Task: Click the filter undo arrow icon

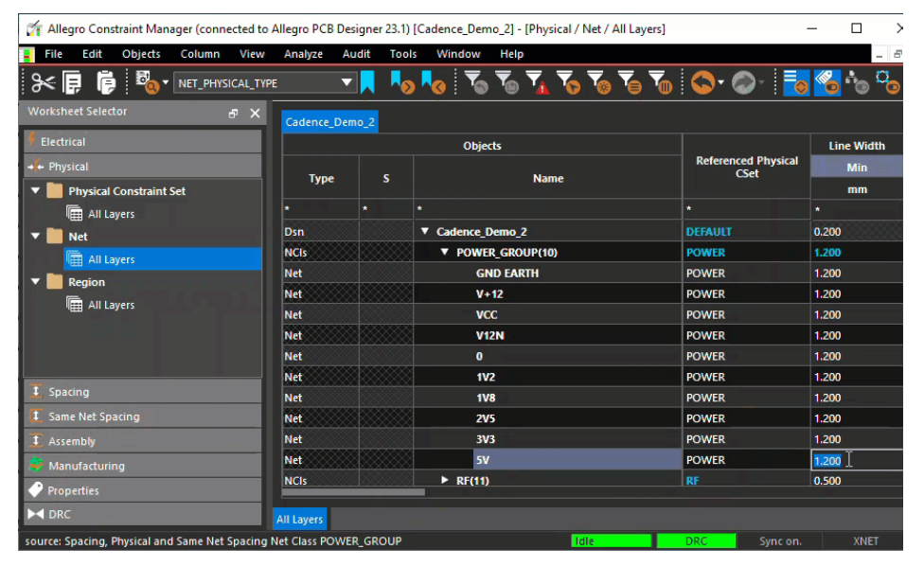Action: pyautogui.click(x=476, y=82)
